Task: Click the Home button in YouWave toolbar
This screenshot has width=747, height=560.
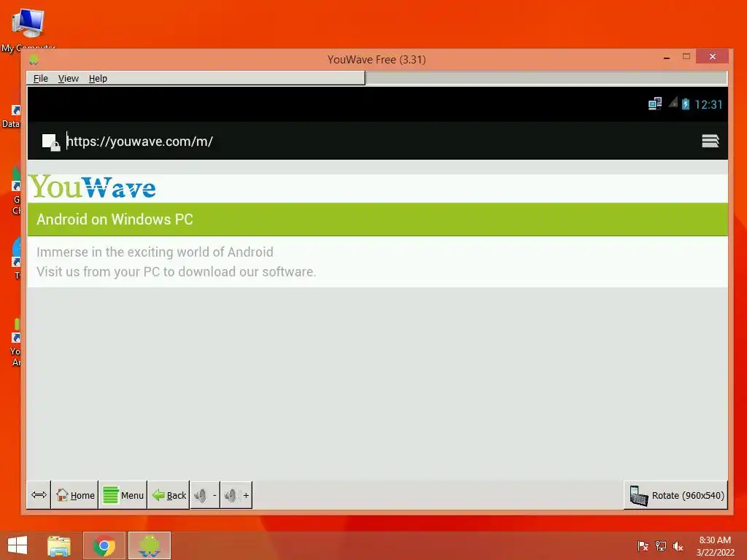Action: (x=75, y=495)
